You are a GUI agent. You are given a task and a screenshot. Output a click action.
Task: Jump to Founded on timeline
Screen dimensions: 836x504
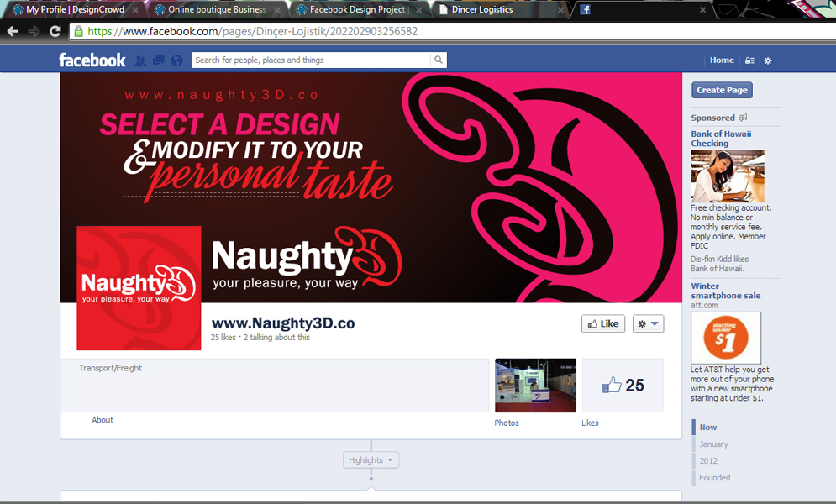(x=714, y=478)
